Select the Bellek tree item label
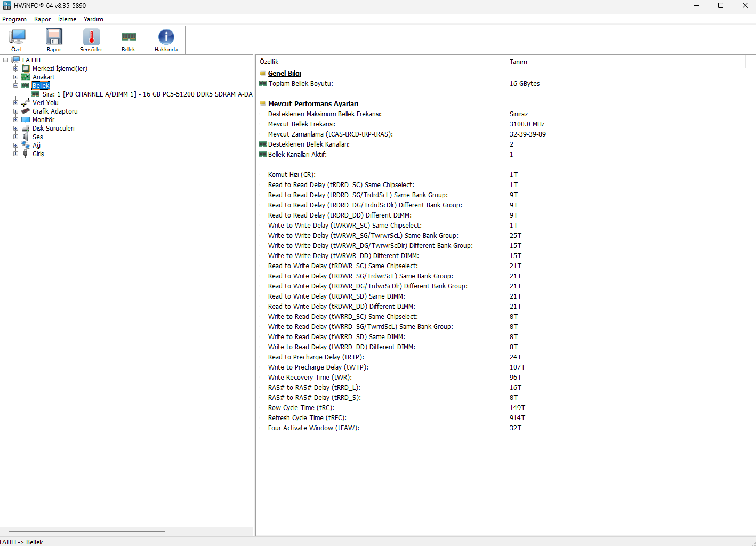This screenshot has height=546, width=756. tap(41, 85)
